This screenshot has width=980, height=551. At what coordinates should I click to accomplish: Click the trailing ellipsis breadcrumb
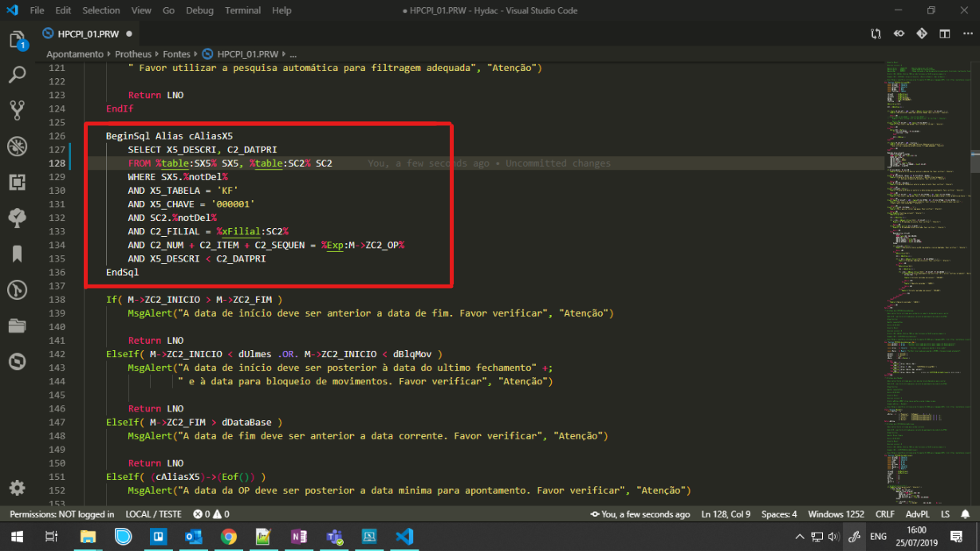pyautogui.click(x=292, y=54)
